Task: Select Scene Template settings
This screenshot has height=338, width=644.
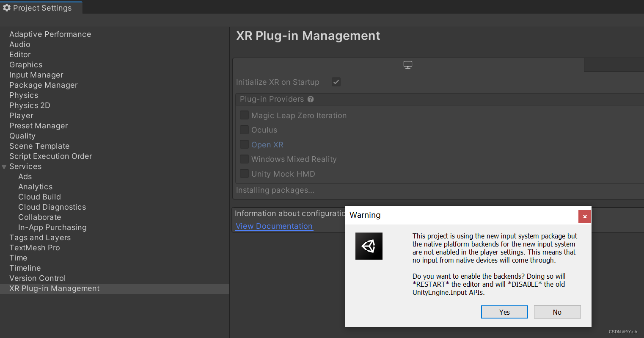Action: click(x=39, y=146)
